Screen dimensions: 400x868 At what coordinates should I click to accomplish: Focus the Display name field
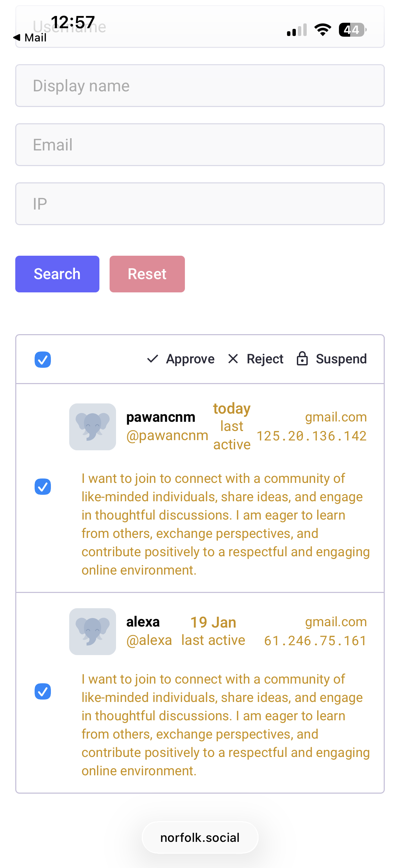(200, 86)
